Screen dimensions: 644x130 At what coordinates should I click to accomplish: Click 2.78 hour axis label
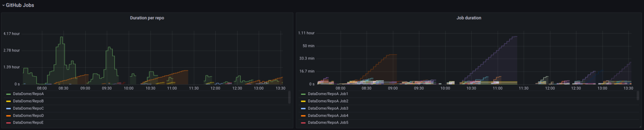pyautogui.click(x=12, y=50)
